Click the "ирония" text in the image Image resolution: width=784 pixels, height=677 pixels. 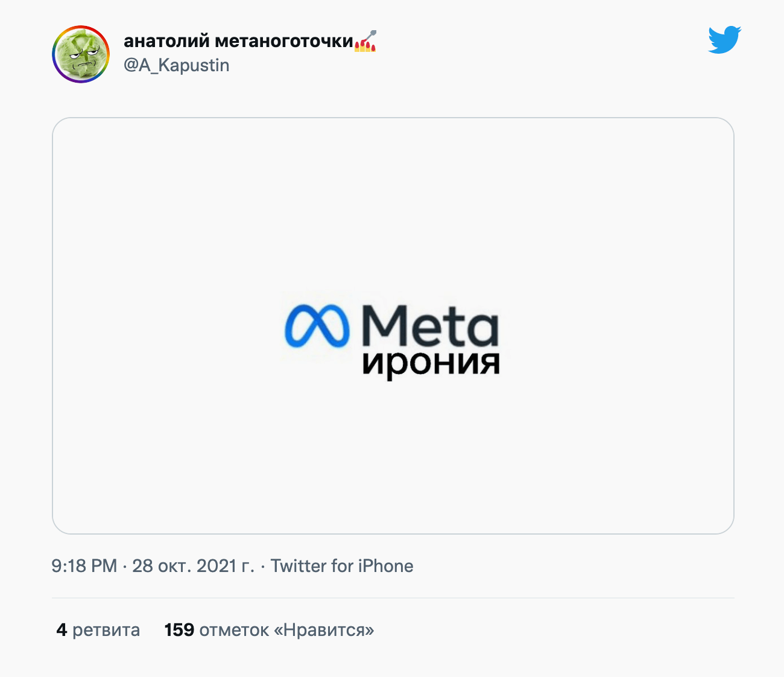pyautogui.click(x=431, y=363)
